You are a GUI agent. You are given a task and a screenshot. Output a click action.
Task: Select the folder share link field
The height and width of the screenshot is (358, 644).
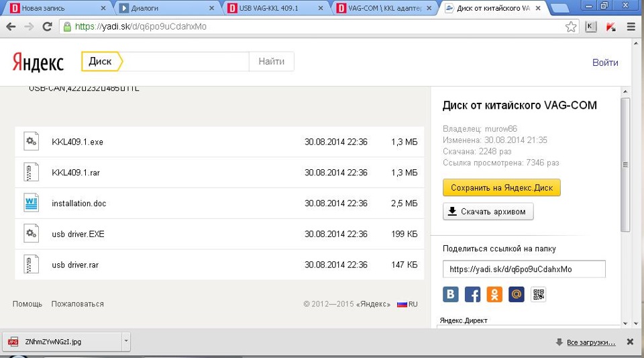click(524, 269)
